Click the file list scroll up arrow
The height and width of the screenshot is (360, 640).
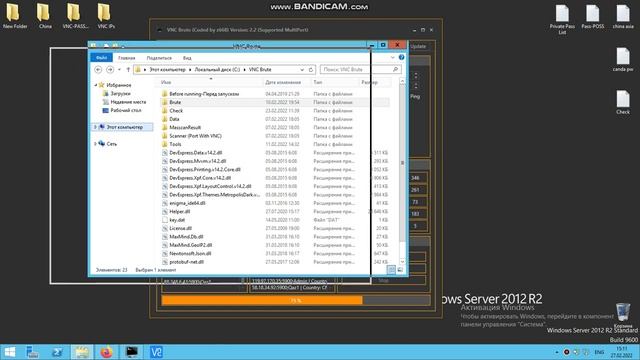[x=402, y=82]
